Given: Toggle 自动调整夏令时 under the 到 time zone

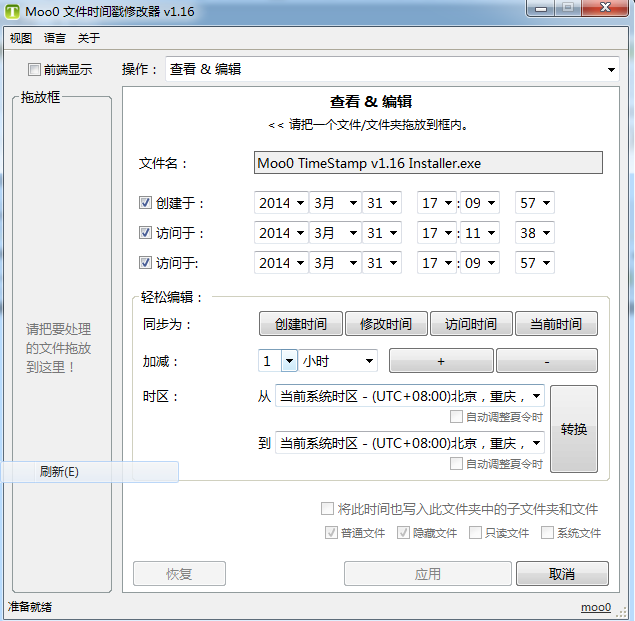Looking at the screenshot, I should pyautogui.click(x=456, y=464).
